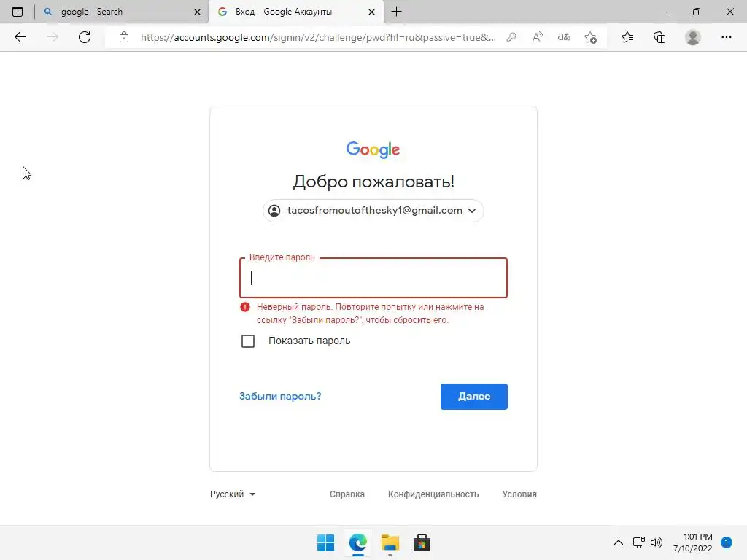Click the account avatar icon in the email chip
Viewport: 747px width, 560px height.
[274, 211]
